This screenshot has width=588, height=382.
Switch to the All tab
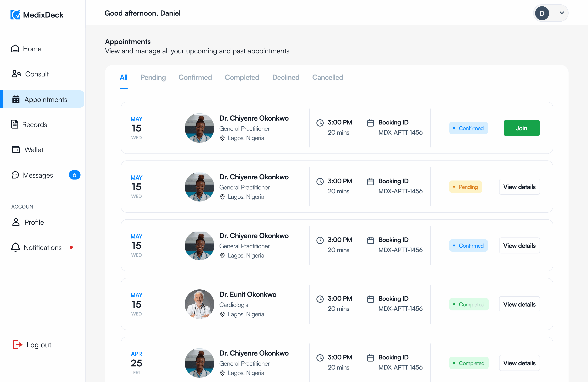click(123, 77)
